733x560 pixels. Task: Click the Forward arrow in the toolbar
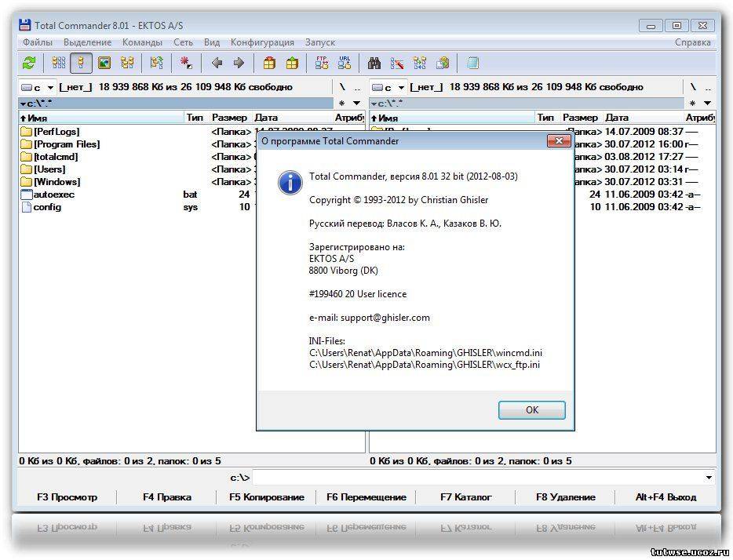coord(239,64)
